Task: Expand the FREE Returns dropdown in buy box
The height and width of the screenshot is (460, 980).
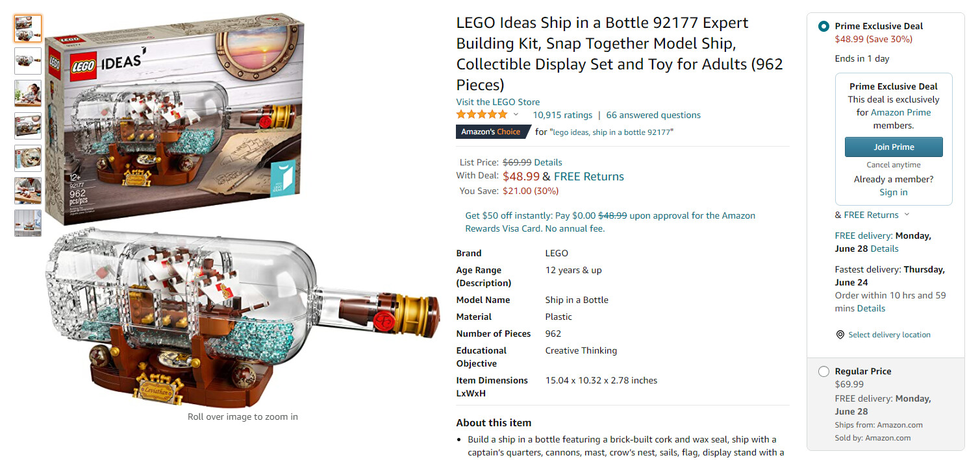Action: [x=907, y=215]
